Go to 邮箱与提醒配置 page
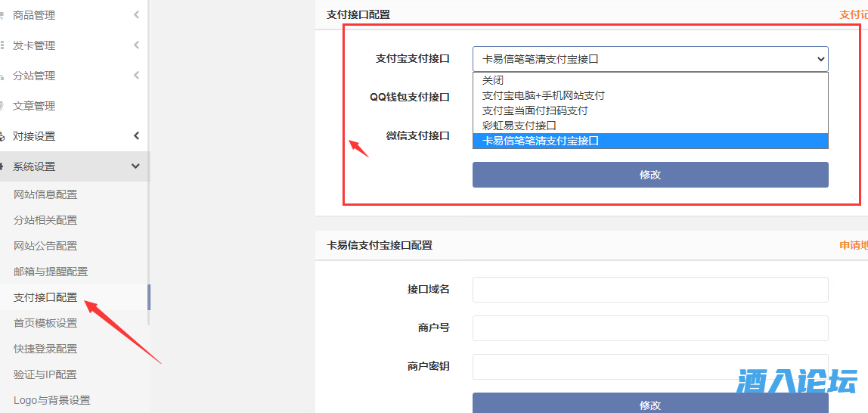The height and width of the screenshot is (413, 868). (51, 272)
